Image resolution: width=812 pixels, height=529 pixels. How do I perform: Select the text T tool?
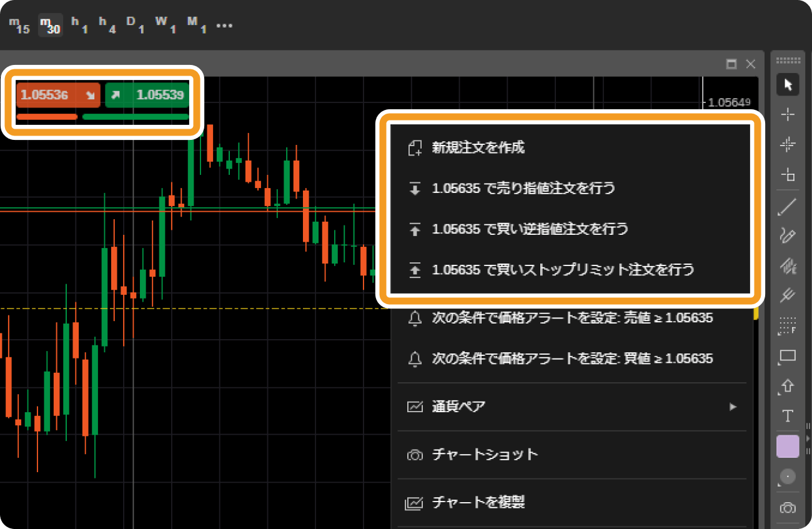coord(788,416)
